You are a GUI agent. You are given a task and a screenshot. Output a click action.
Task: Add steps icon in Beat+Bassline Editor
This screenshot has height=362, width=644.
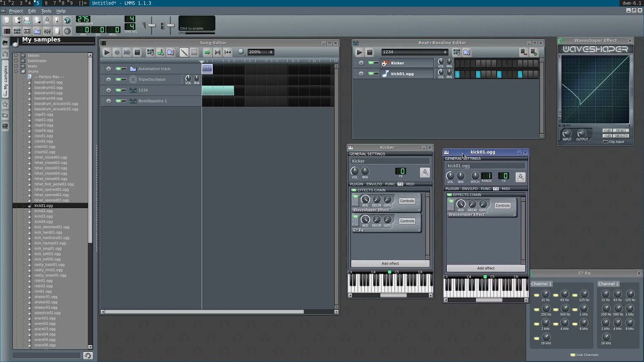click(534, 52)
